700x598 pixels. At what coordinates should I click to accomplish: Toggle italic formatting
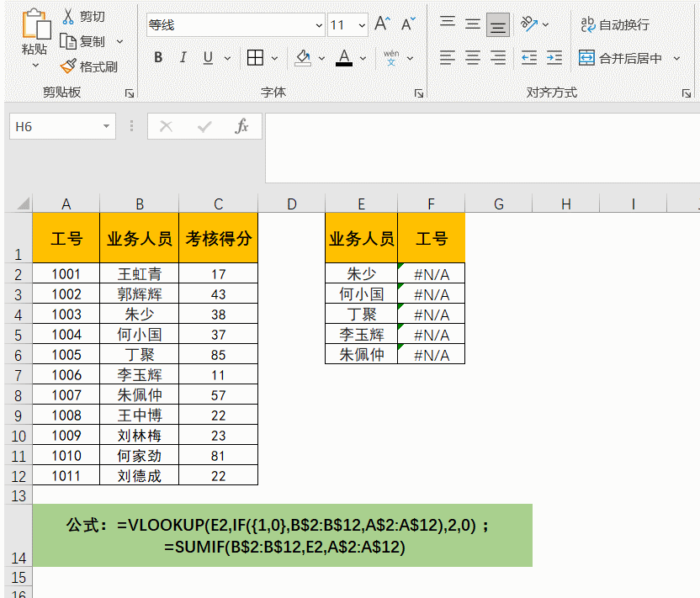pyautogui.click(x=182, y=57)
